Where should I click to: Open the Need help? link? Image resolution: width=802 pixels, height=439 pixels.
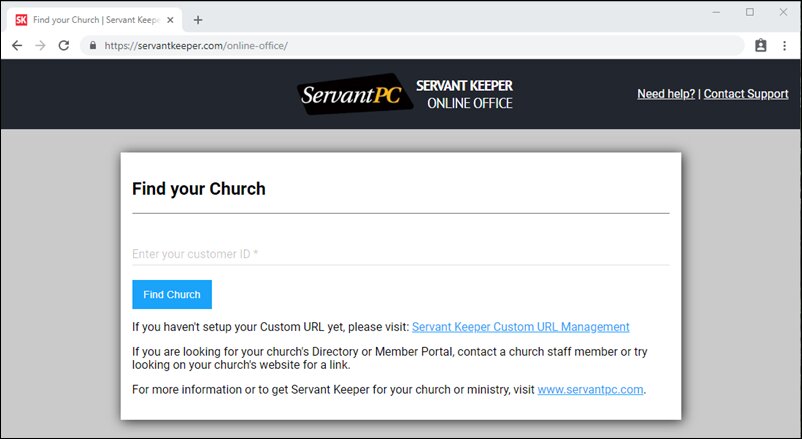[x=666, y=94]
